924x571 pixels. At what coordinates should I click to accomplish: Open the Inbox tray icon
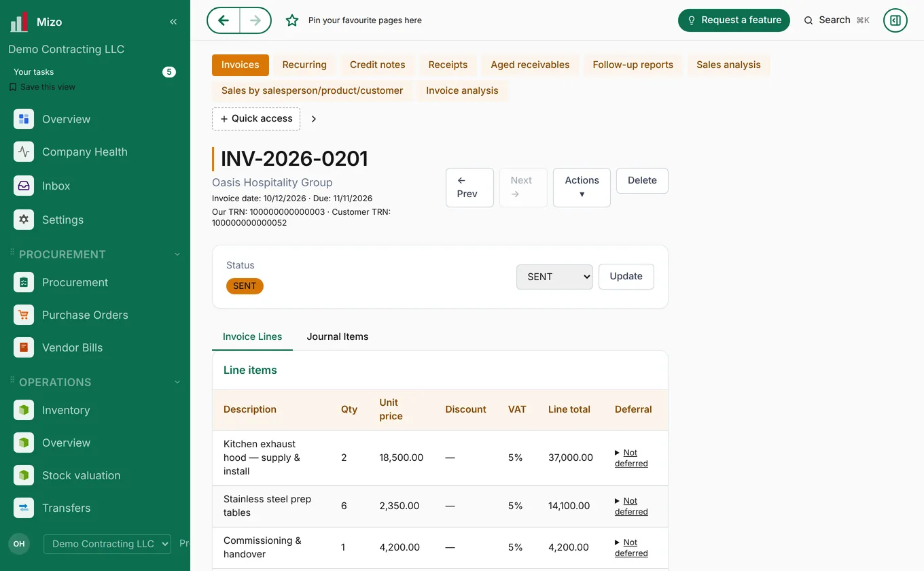24,186
